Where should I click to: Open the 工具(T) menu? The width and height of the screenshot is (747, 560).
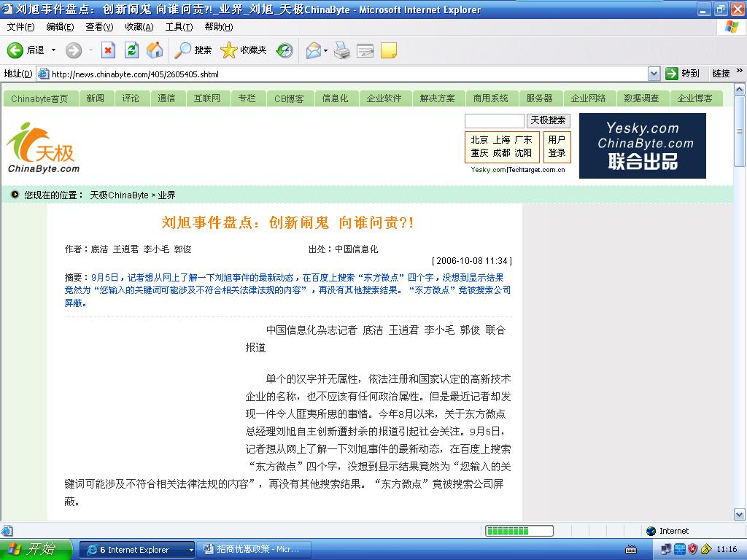(179, 27)
